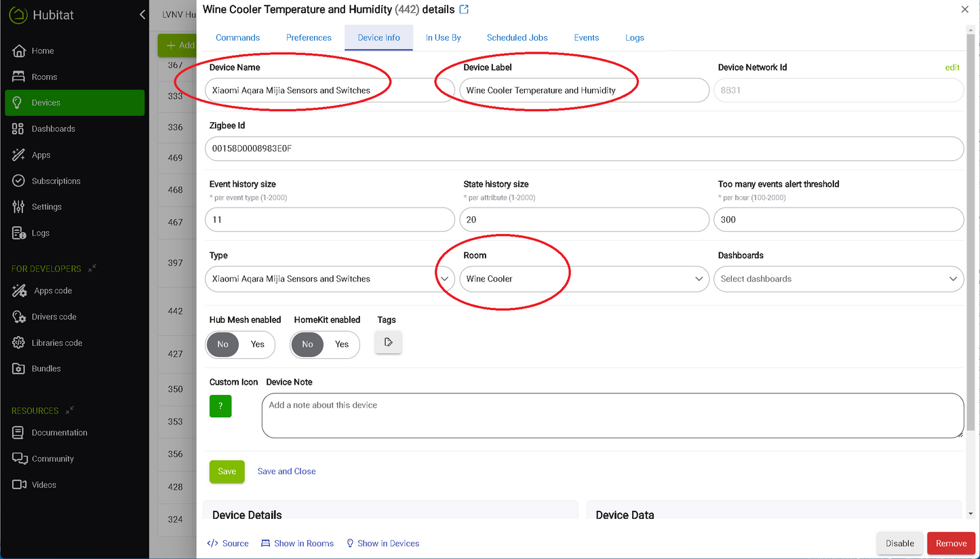This screenshot has width=980, height=559.
Task: Open device details in new window icon
Action: tap(465, 9)
